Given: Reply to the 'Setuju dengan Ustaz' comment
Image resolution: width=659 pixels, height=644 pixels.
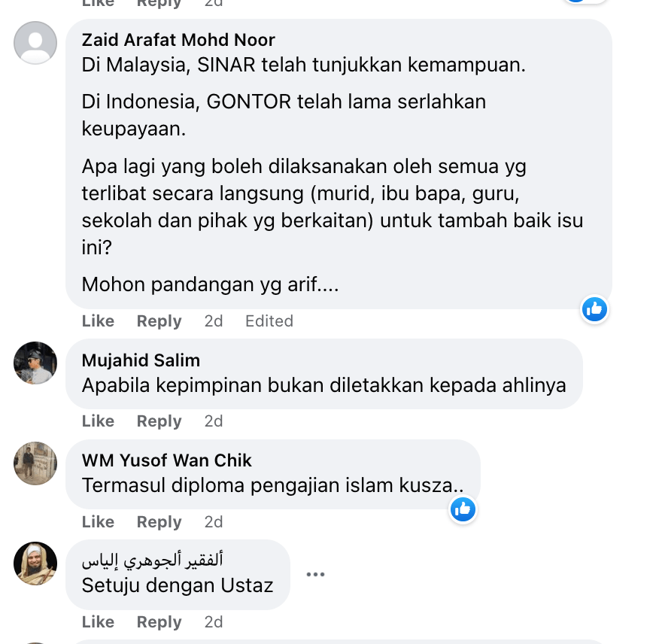Looking at the screenshot, I should click(x=159, y=621).
